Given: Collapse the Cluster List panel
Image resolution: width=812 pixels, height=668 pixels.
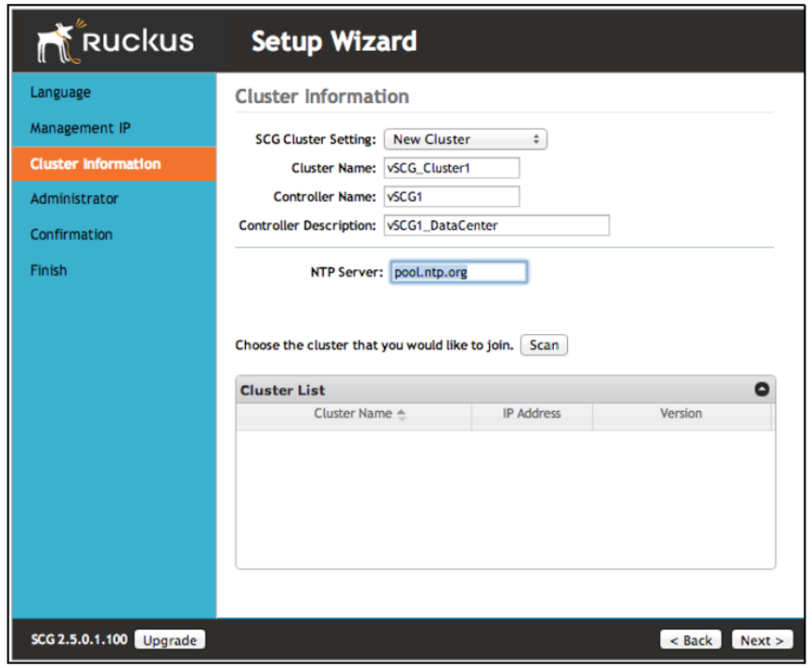Looking at the screenshot, I should pos(761,389).
